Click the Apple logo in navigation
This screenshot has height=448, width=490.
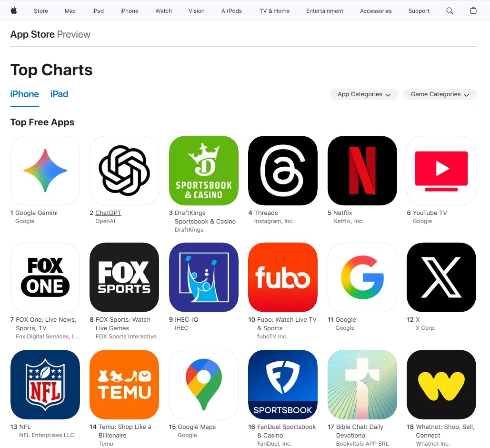point(14,10)
